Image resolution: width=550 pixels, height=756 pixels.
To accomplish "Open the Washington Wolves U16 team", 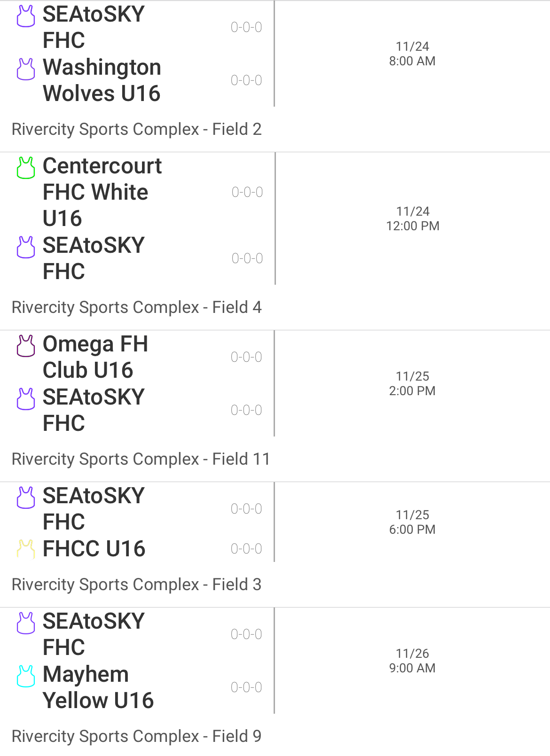I will click(102, 80).
